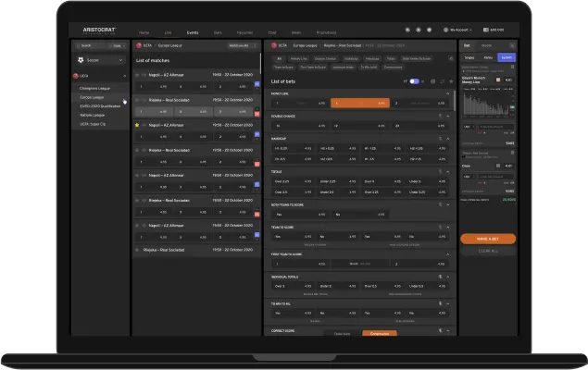The image size is (588, 370).
Task: Click the wallet balance icon in header
Action: coord(485,30)
